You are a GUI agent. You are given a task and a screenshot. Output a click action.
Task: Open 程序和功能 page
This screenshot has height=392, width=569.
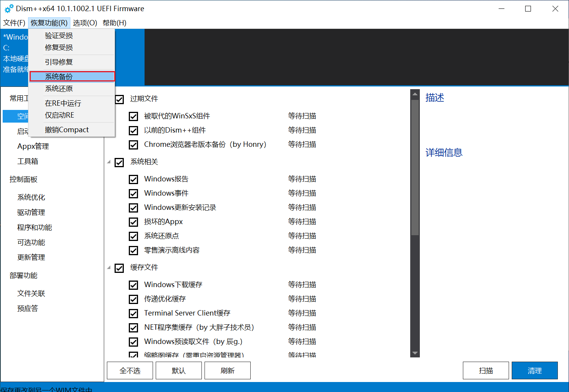click(x=35, y=227)
